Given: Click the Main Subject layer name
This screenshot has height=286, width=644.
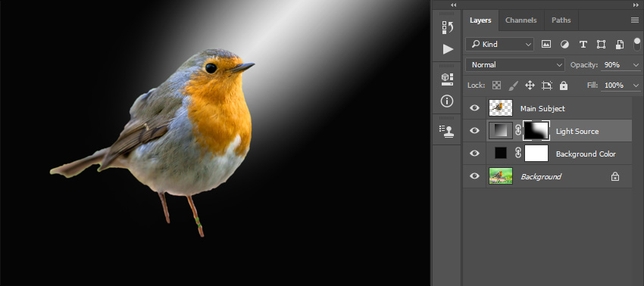Looking at the screenshot, I should 542,109.
